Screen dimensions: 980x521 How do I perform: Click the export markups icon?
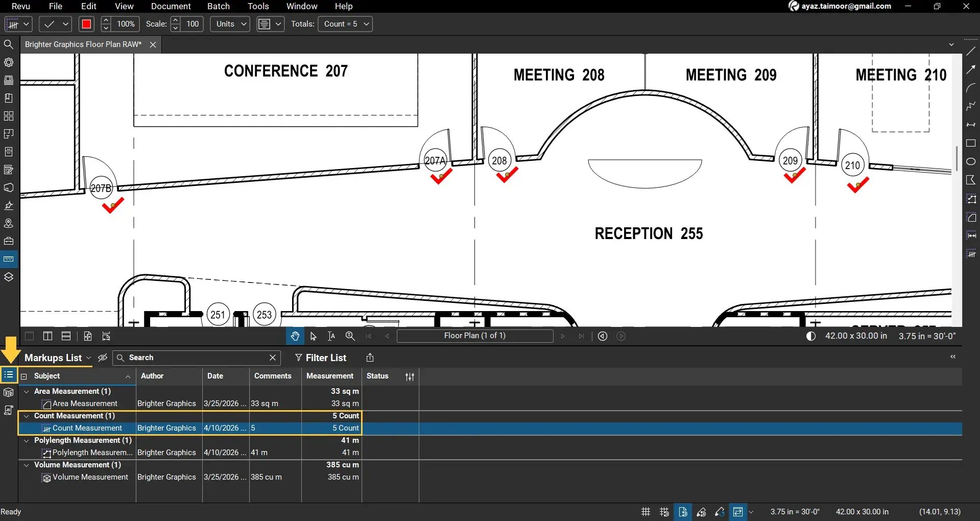(x=370, y=358)
